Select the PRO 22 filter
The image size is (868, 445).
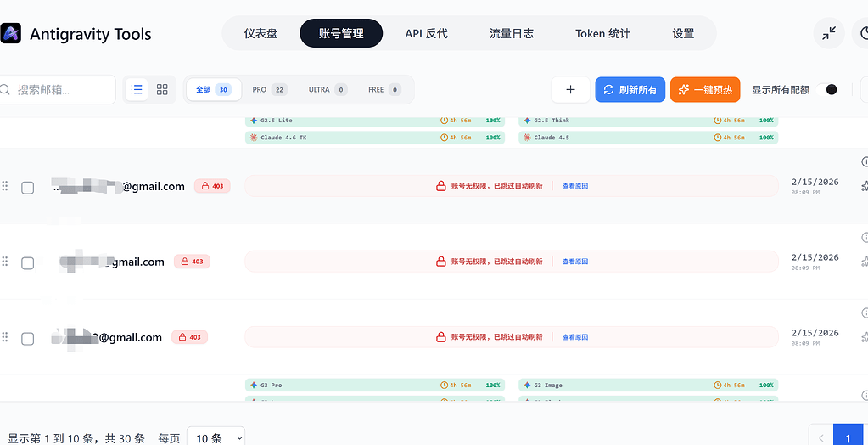click(x=270, y=90)
